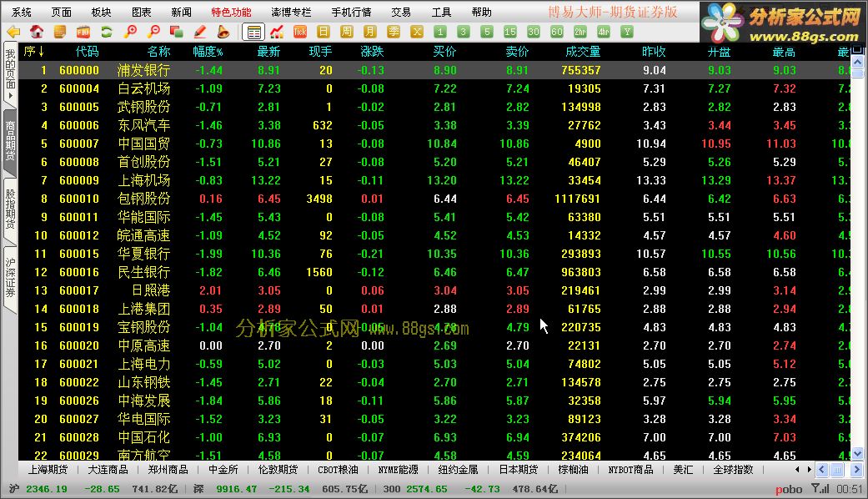The height and width of the screenshot is (499, 868).
Task: Open the 系统 menu
Action: (22, 13)
